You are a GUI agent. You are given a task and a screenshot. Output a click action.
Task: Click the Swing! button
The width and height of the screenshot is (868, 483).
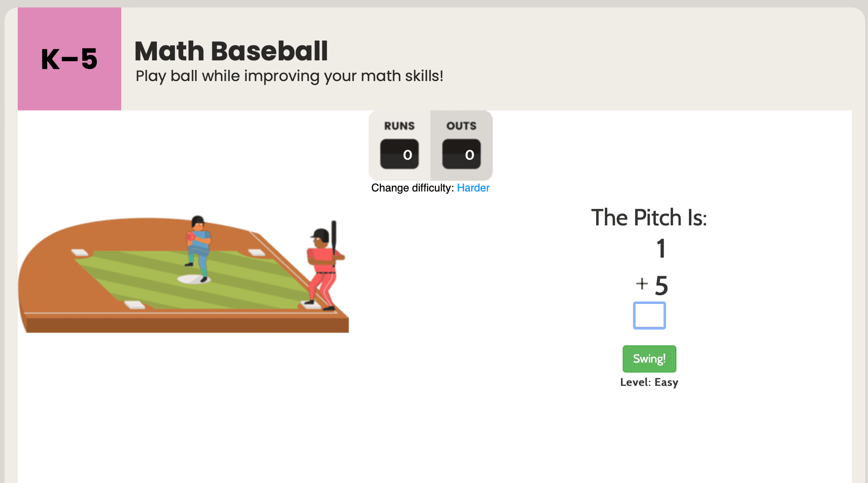tap(649, 359)
